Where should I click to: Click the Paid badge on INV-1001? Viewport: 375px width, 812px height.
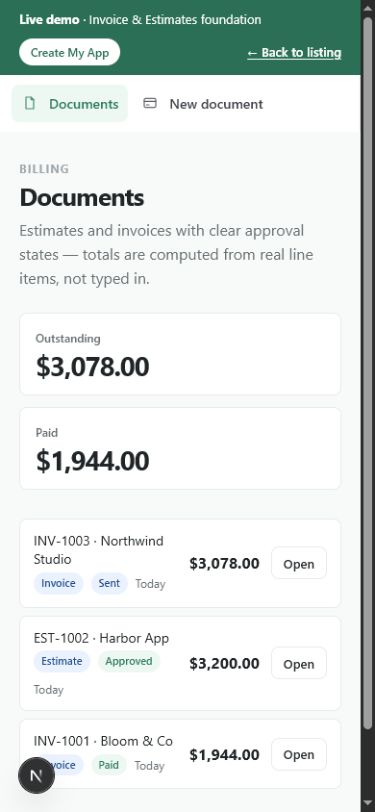[109, 765]
